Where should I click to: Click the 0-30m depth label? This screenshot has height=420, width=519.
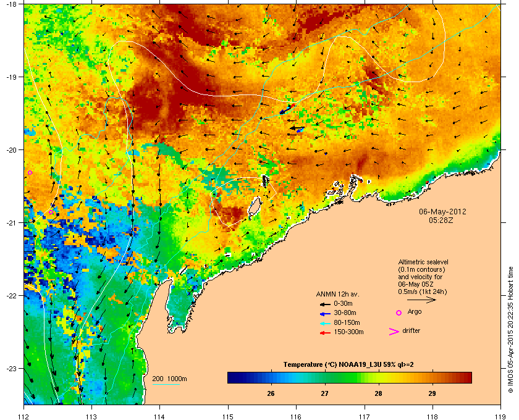[343, 303]
